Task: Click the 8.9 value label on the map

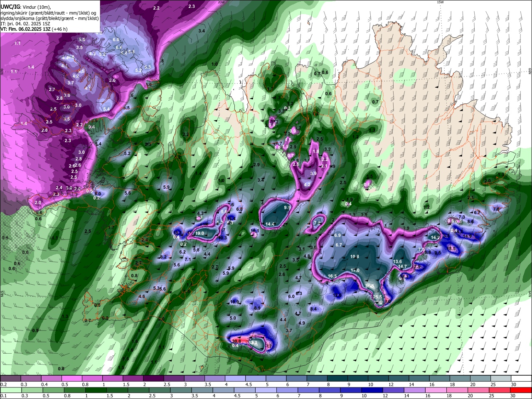Action: pos(257,308)
